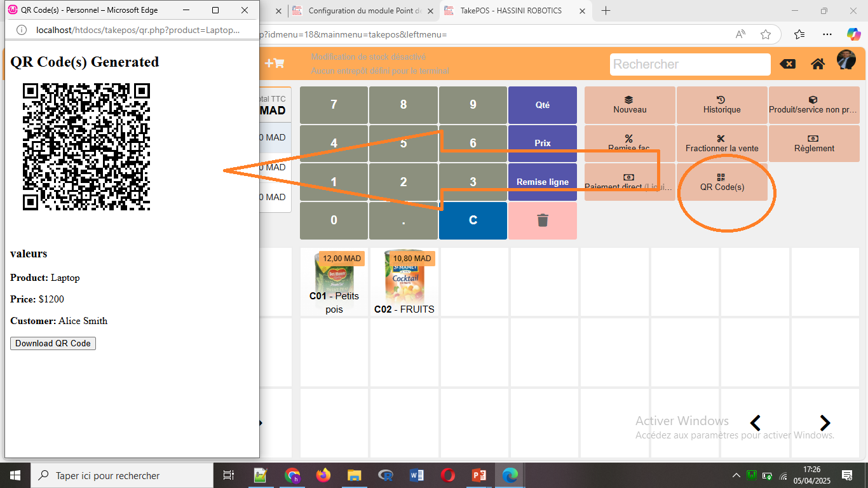Open Firefox from the taskbar
Screen dimensions: 868x488
[x=323, y=475]
